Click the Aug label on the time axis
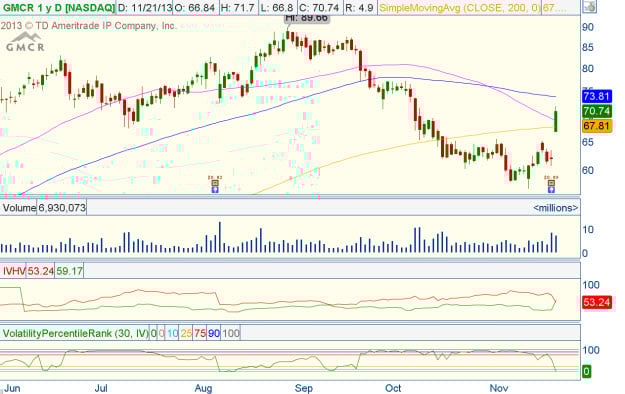625x394 pixels. [203, 388]
